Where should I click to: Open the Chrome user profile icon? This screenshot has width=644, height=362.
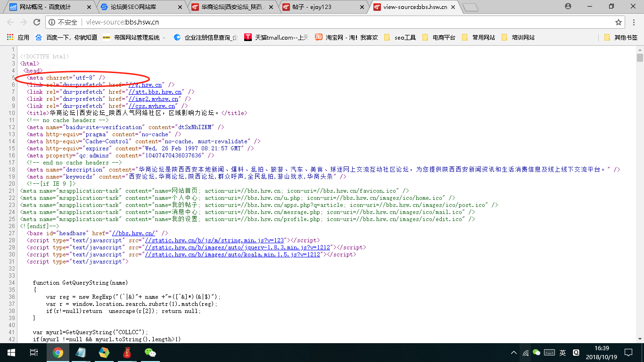pyautogui.click(x=568, y=7)
